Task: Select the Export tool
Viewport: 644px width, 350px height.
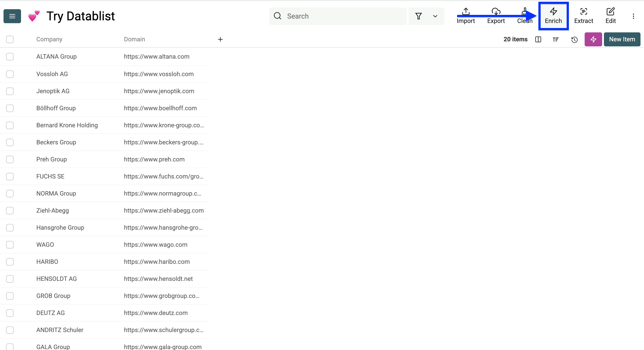Action: click(496, 16)
